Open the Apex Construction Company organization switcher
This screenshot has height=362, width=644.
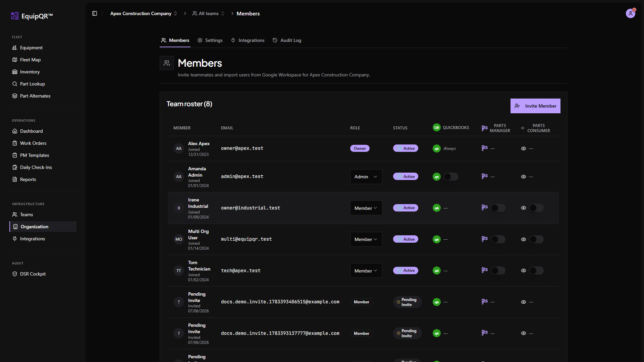pos(144,13)
